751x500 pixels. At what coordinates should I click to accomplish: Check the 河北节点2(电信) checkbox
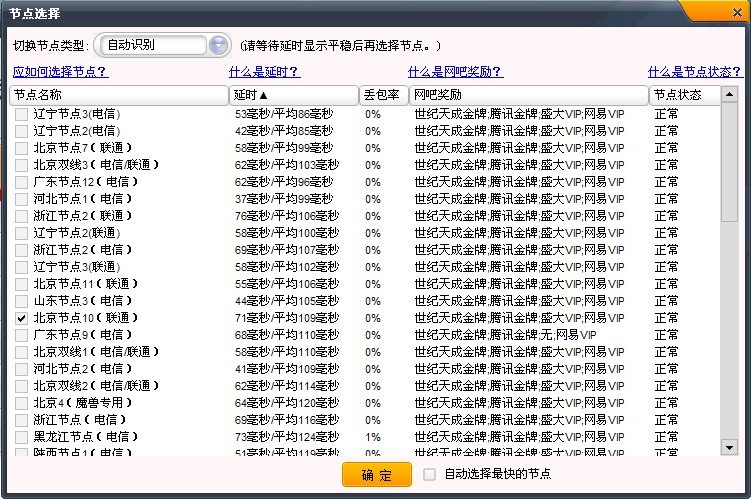pos(21,369)
